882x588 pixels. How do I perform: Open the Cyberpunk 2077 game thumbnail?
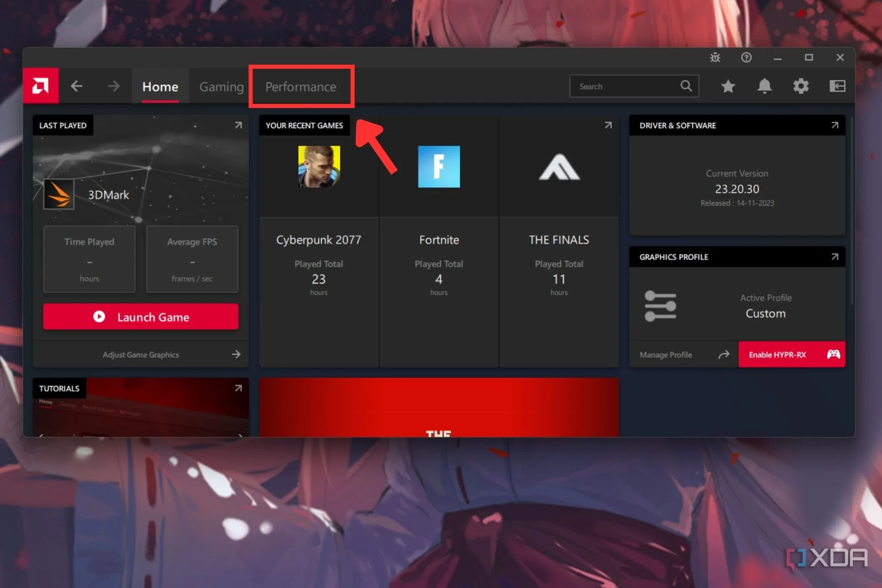point(319,166)
